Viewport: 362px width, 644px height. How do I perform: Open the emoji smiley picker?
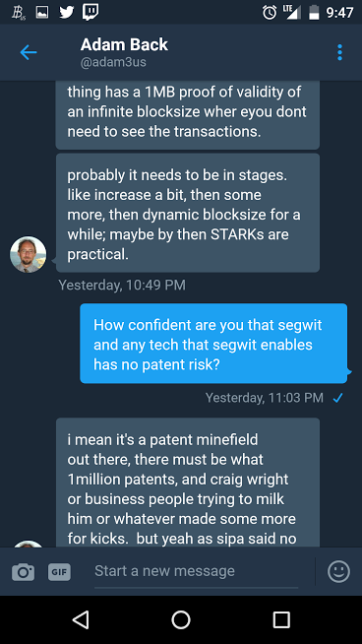point(338,571)
